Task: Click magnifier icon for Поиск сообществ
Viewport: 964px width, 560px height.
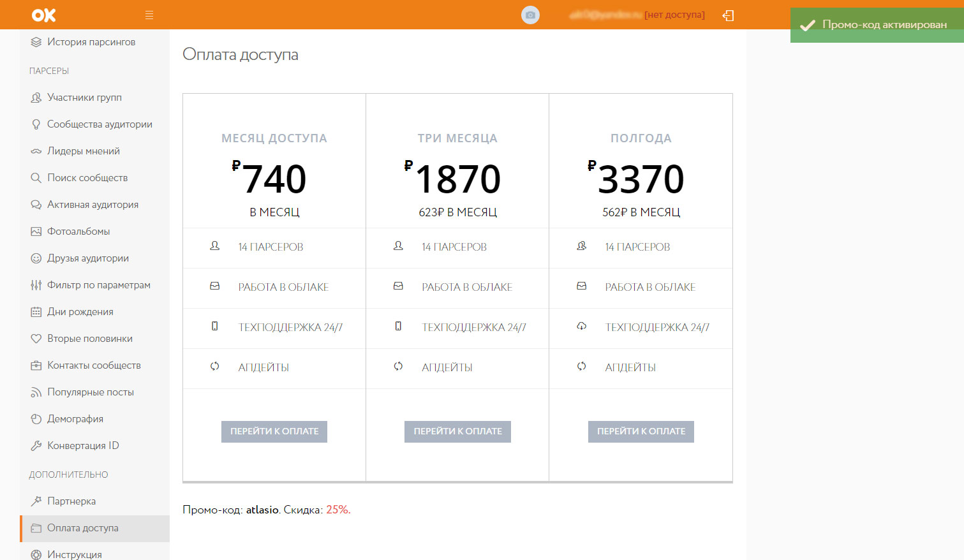Action: pyautogui.click(x=36, y=178)
